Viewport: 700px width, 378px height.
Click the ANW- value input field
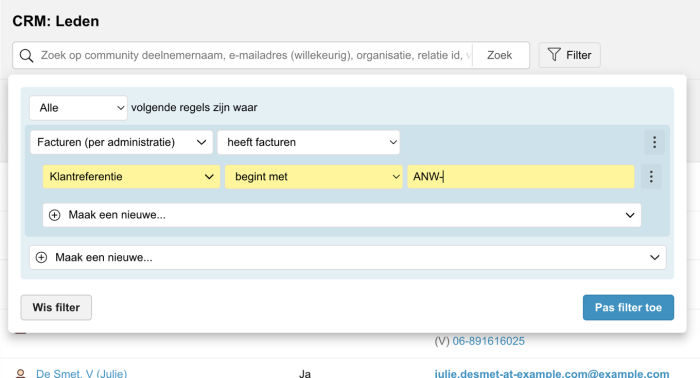pos(521,177)
